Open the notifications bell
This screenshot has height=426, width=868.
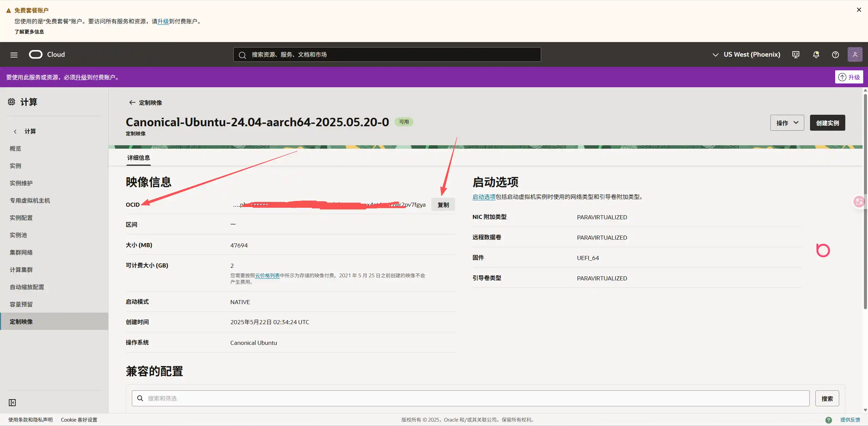tap(816, 55)
